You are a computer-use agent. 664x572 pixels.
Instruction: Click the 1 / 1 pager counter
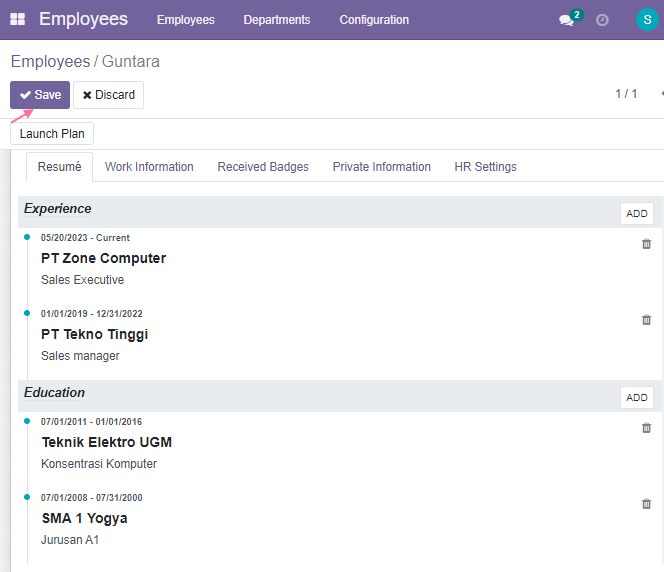(626, 94)
